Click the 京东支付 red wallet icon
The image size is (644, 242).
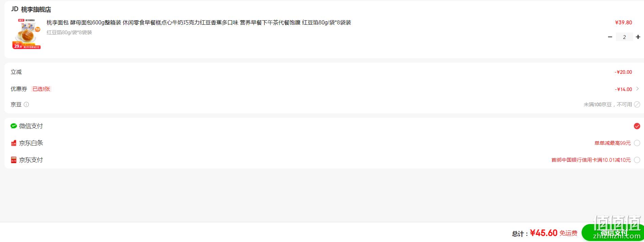click(14, 160)
